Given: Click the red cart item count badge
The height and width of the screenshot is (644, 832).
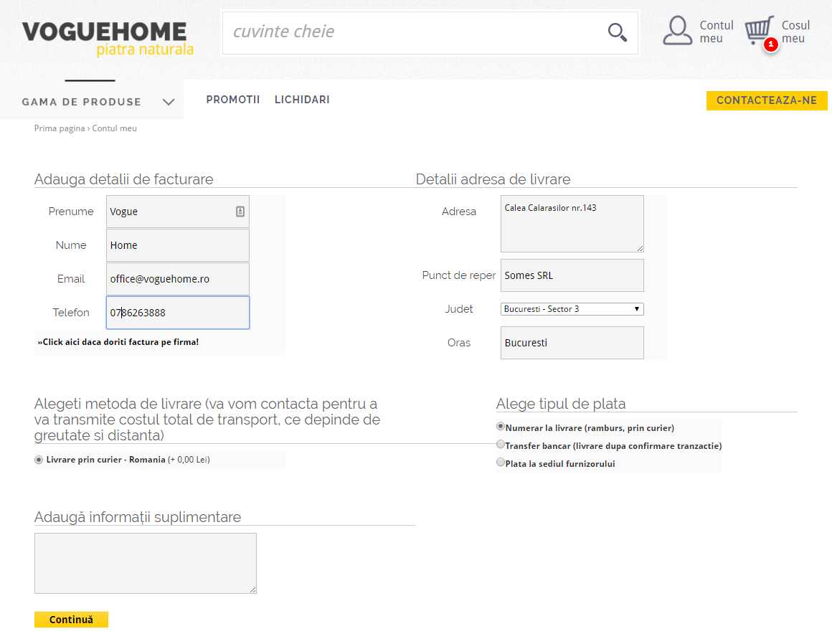Looking at the screenshot, I should (x=771, y=44).
